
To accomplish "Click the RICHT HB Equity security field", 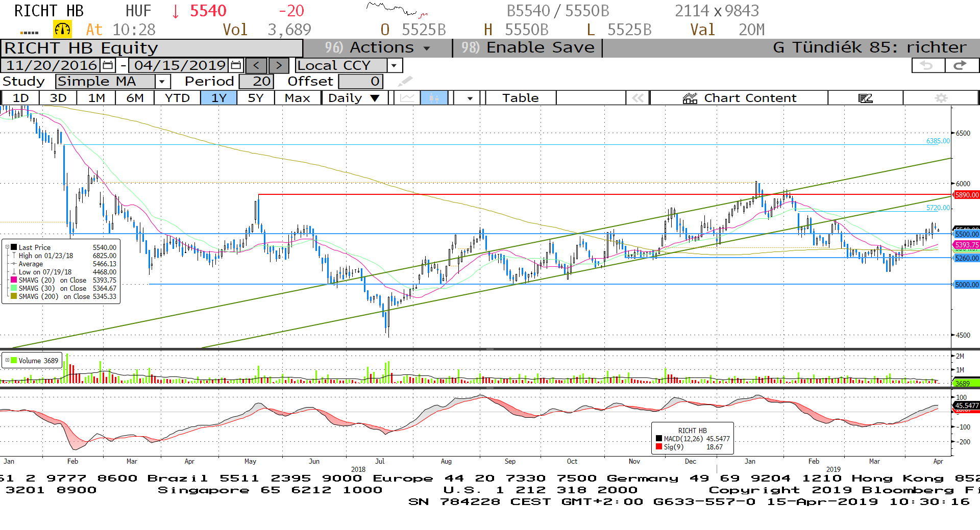I will (152, 48).
